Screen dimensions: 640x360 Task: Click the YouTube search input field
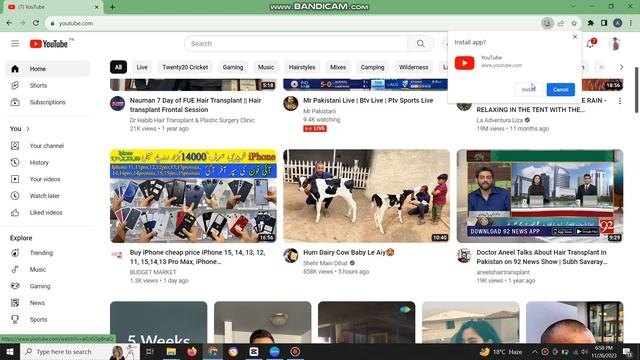point(297,43)
